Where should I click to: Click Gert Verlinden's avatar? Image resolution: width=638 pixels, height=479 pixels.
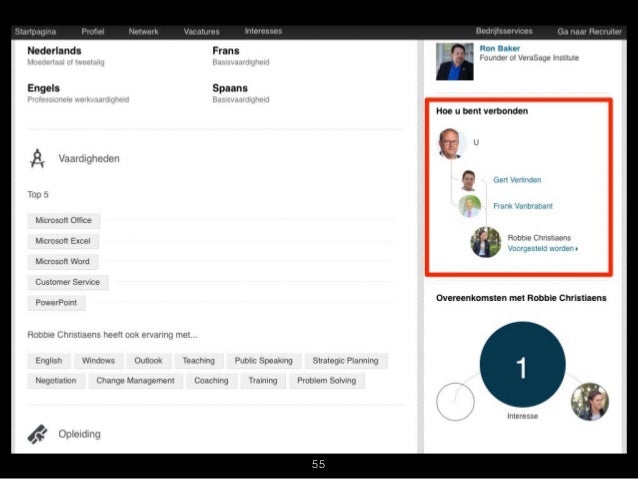pos(468,180)
